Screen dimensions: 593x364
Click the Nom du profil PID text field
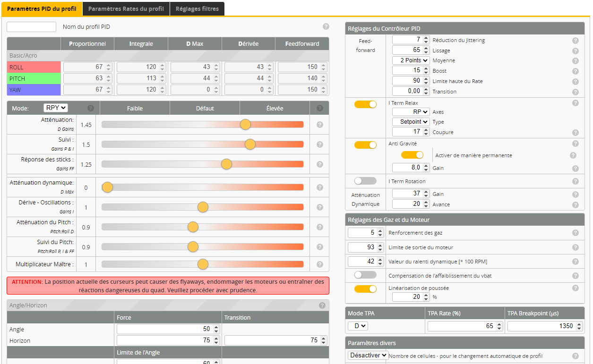coord(32,27)
